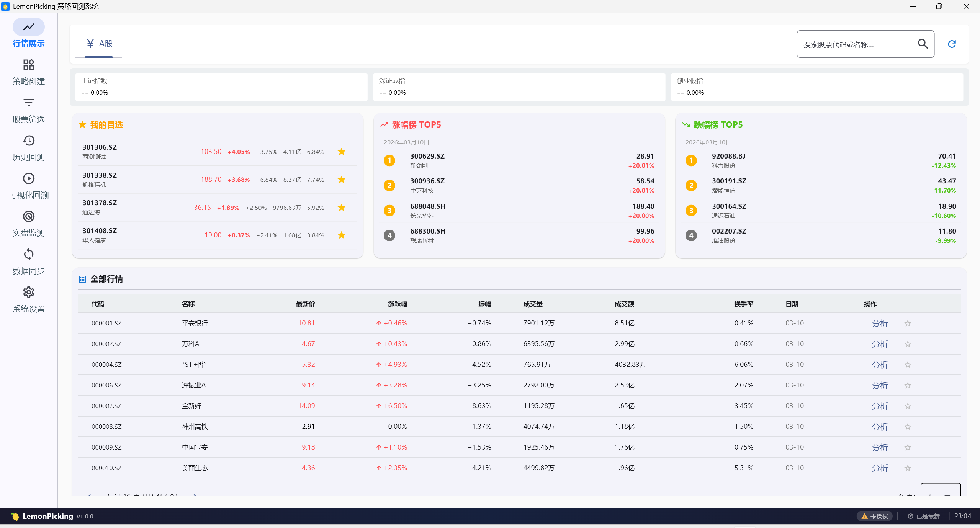Click the refresh icon beside search
This screenshot has width=980, height=528.
click(952, 44)
